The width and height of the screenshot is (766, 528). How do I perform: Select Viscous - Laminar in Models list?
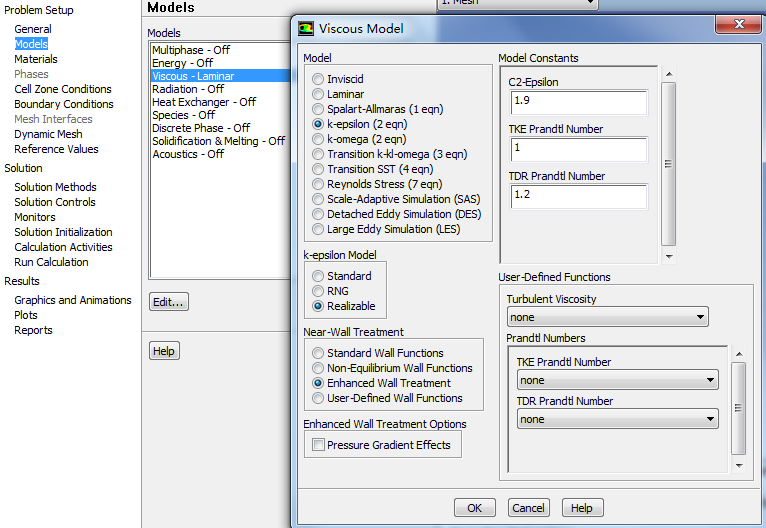[220, 76]
